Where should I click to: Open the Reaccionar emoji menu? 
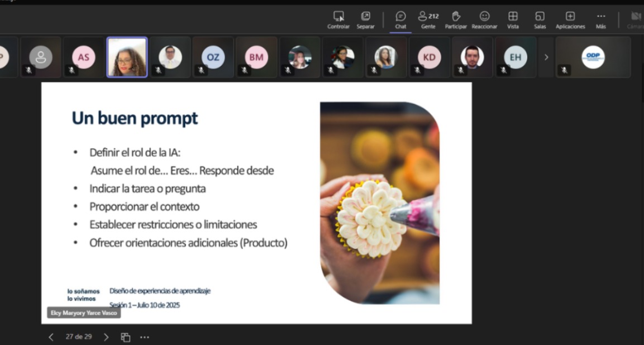point(485,20)
